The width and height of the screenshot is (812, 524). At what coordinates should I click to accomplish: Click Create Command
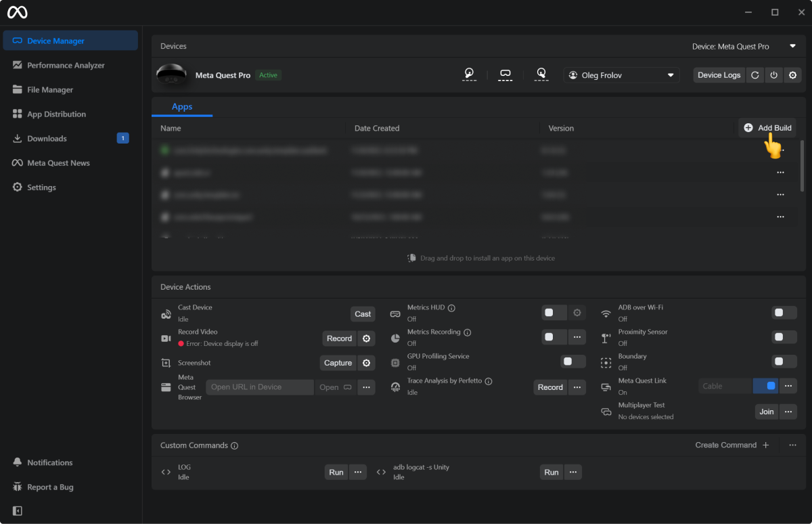pos(733,445)
